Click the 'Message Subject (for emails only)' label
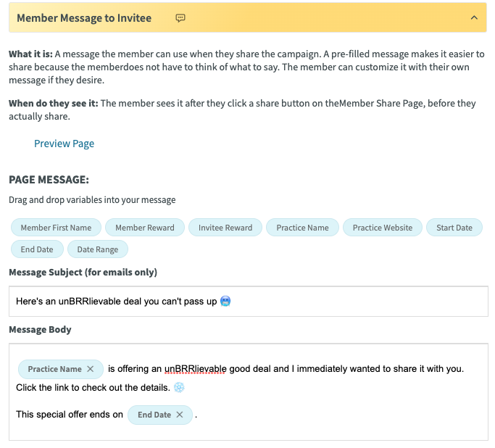The image size is (495, 448). pos(83,272)
